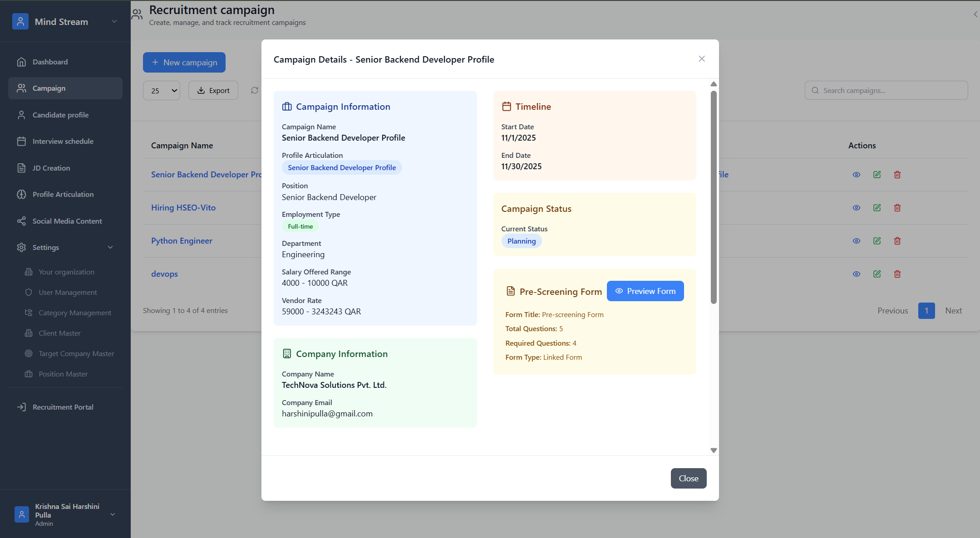Expand Mind Stream workspace dropdown
This screenshot has width=980, height=538.
point(114,22)
